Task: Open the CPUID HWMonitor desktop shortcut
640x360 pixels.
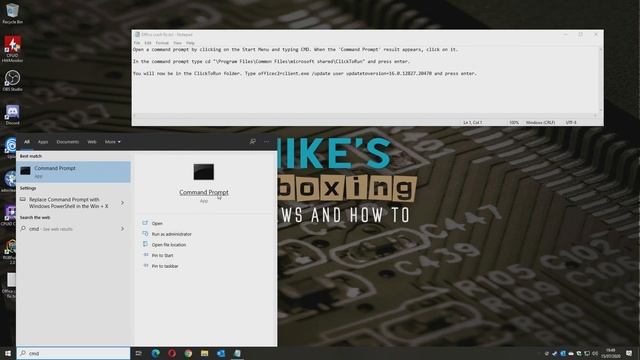Action: coord(12,48)
